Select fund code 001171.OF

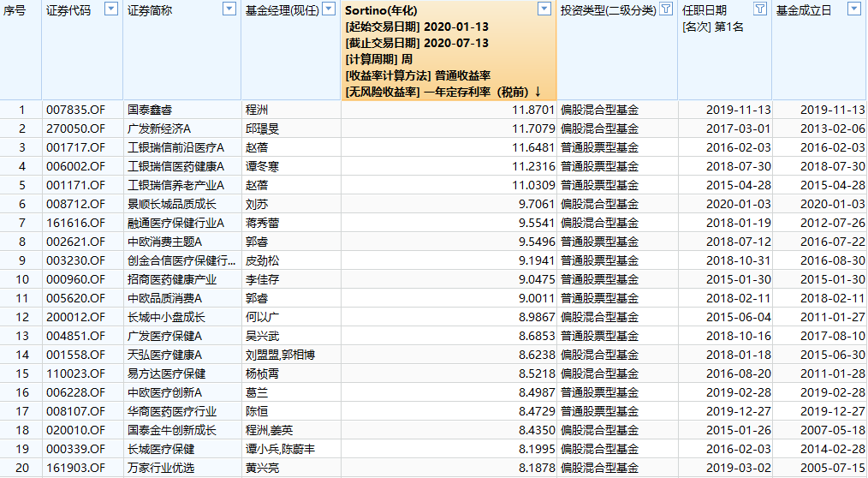point(76,185)
